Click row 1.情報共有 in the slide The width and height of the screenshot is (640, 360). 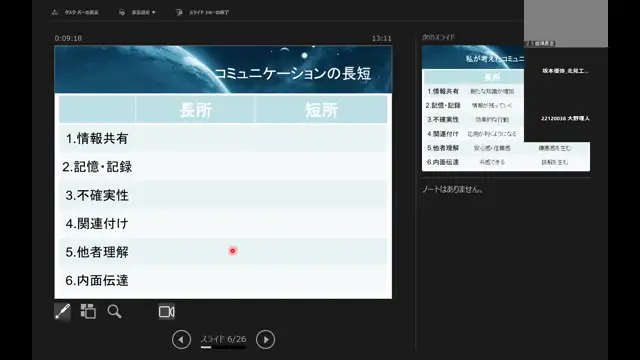223,138
